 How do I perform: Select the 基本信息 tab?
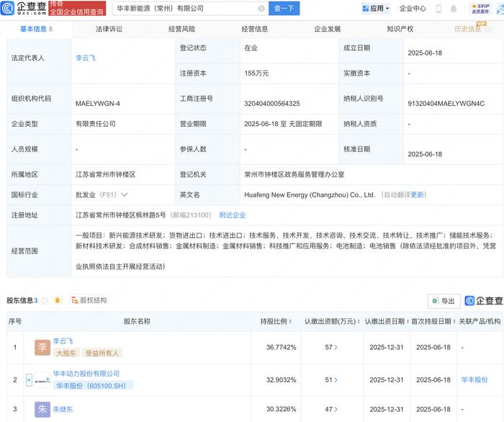[36, 30]
